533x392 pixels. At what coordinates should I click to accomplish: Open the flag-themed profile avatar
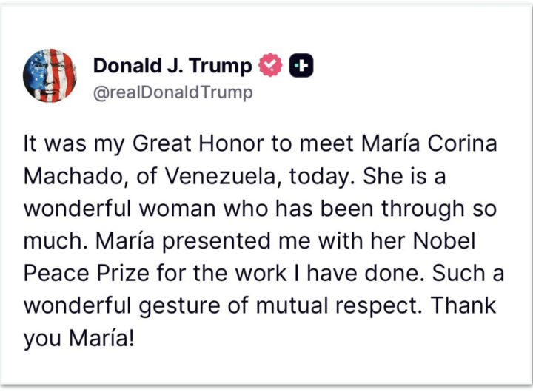[50, 75]
